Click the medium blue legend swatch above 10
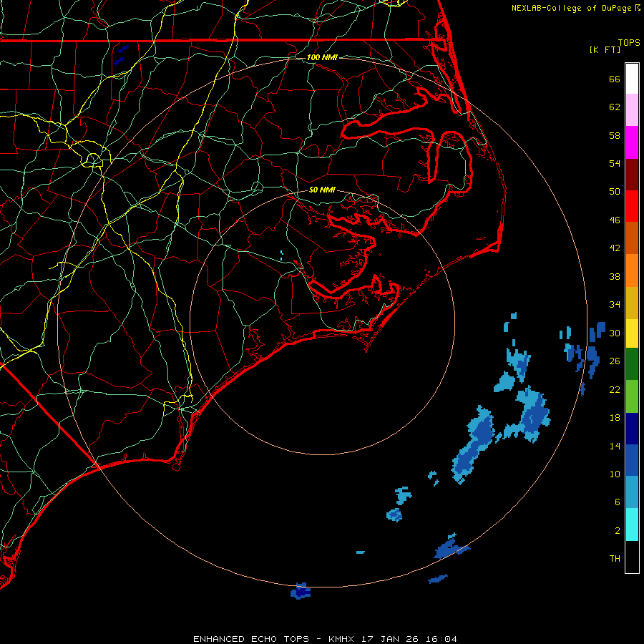Screen dimensions: 644x644 pos(632,460)
